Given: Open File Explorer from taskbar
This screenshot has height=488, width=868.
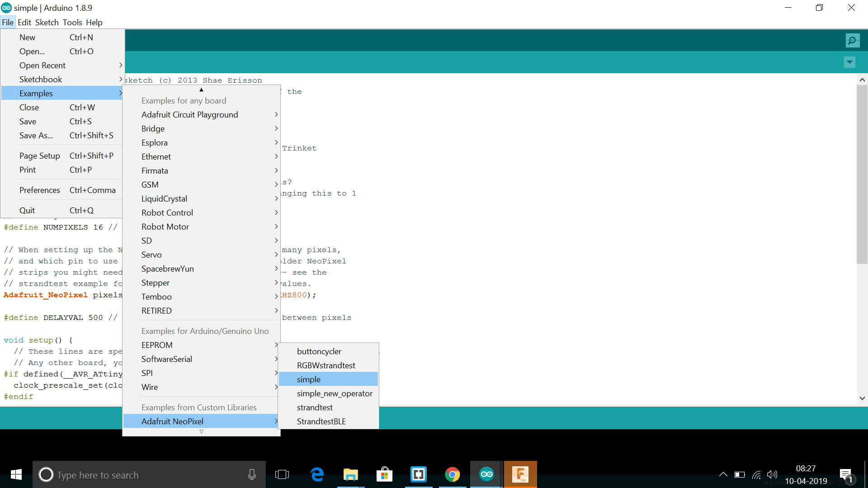Looking at the screenshot, I should [350, 474].
